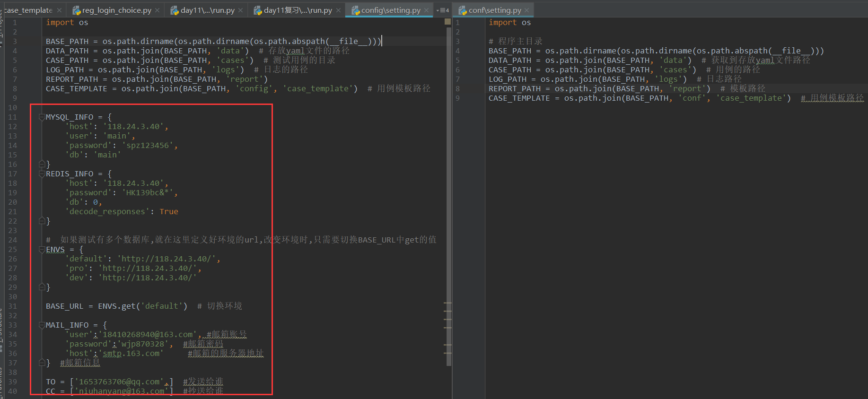This screenshot has height=399, width=868.
Task: Activate conf\setting.py tab in right pane
Action: [494, 10]
